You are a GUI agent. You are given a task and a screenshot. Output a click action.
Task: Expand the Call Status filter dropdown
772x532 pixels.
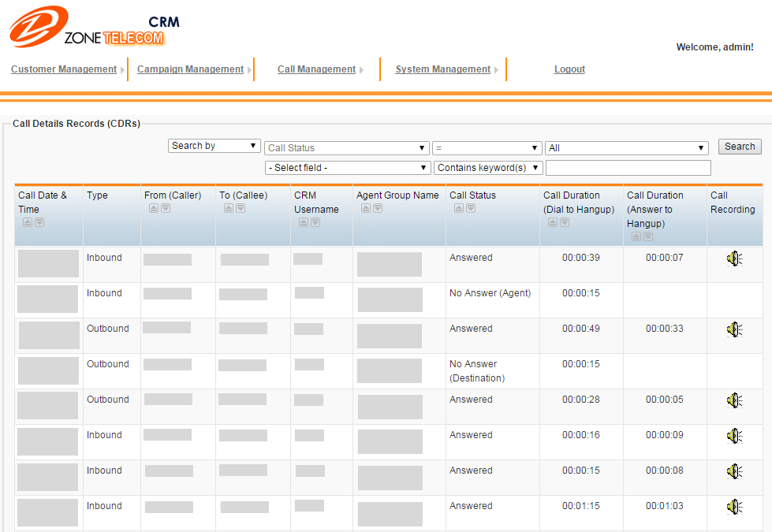click(x=347, y=148)
